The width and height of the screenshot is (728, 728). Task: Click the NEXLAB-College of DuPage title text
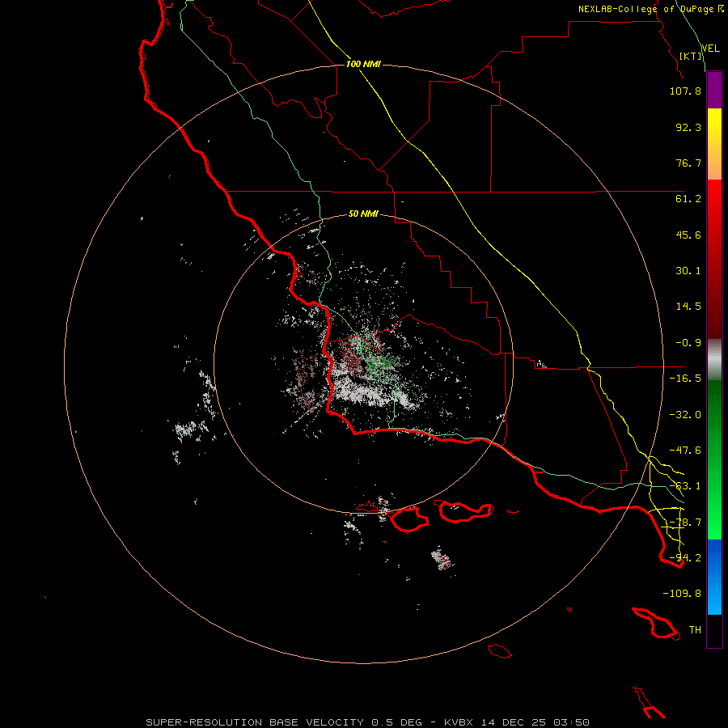tap(646, 9)
